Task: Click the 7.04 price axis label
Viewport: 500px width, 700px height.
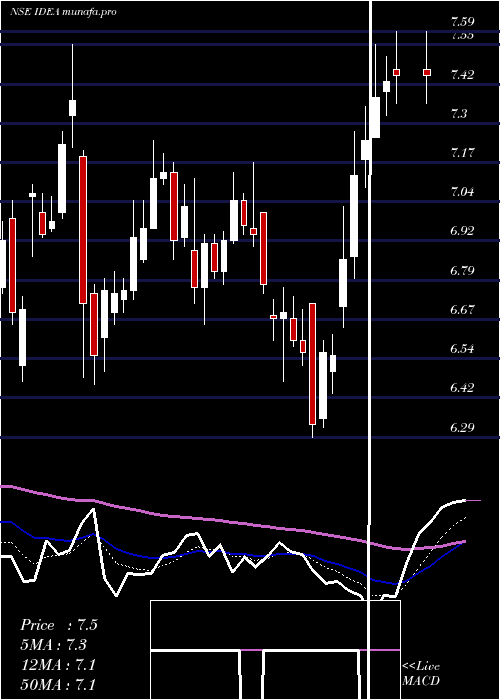Action: pos(462,192)
